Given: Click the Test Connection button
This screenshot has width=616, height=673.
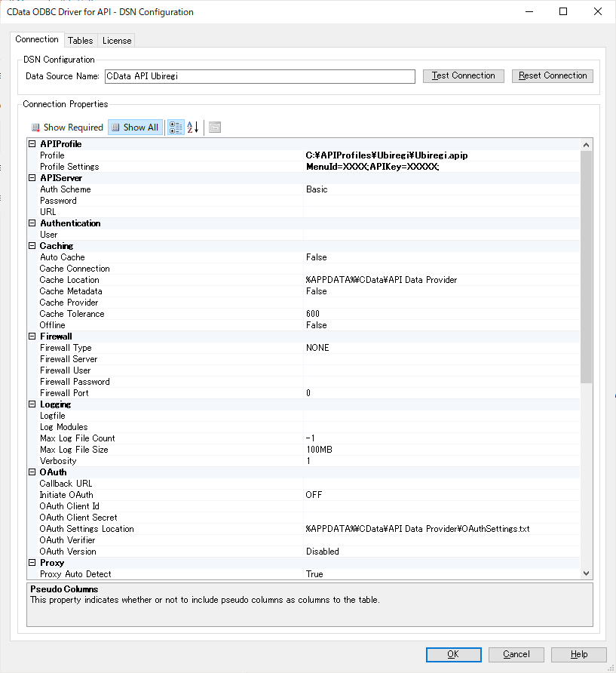Looking at the screenshot, I should click(463, 76).
